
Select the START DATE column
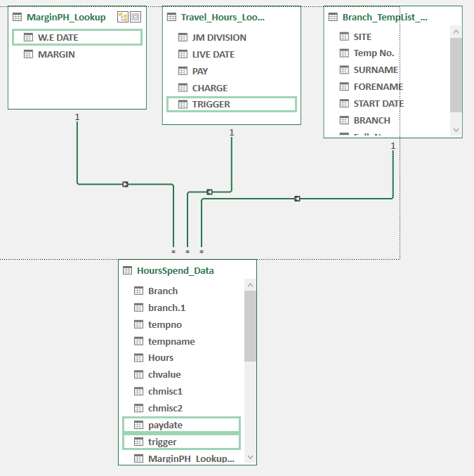tap(388, 103)
